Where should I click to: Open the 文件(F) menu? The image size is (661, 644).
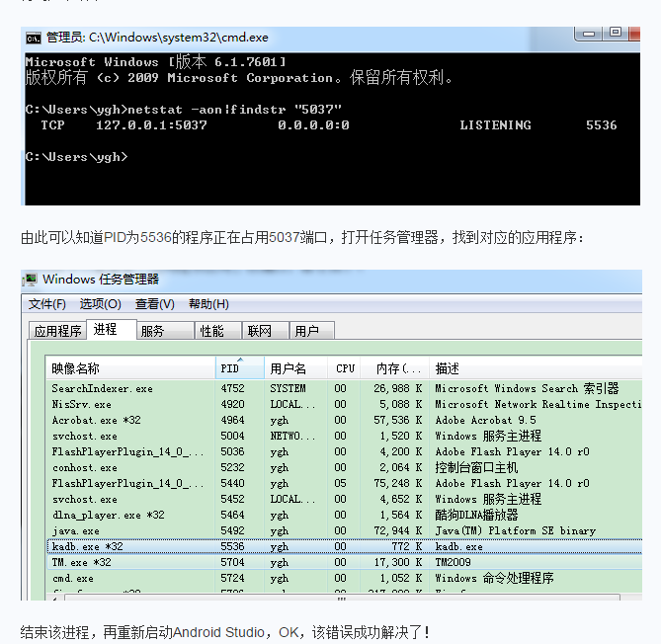[x=46, y=304]
